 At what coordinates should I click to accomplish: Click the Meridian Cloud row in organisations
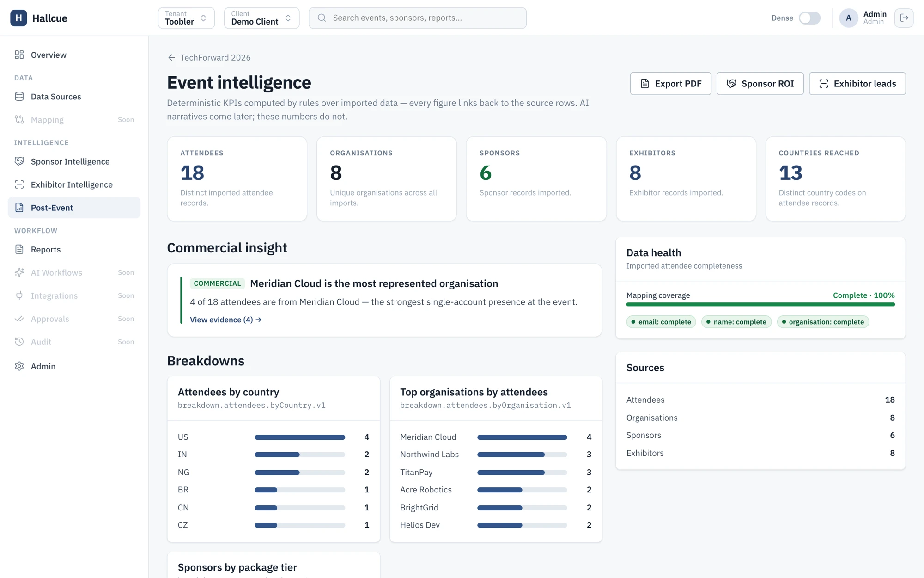click(x=496, y=437)
